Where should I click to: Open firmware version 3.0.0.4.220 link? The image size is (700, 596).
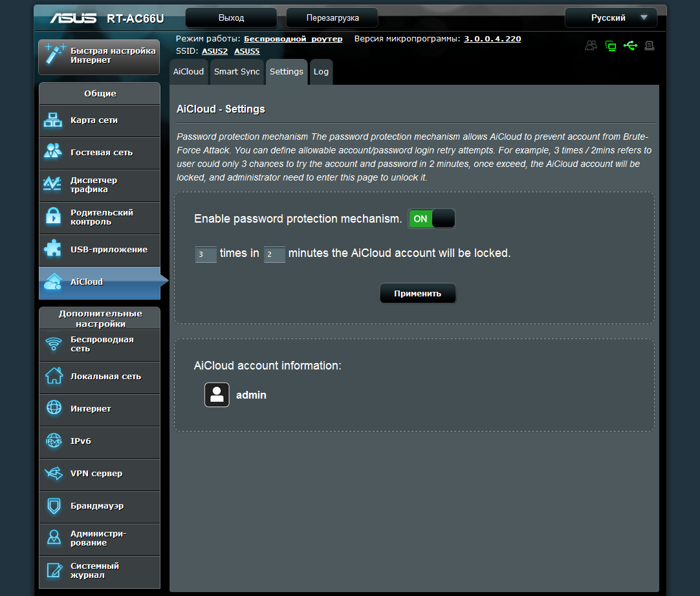tap(492, 39)
